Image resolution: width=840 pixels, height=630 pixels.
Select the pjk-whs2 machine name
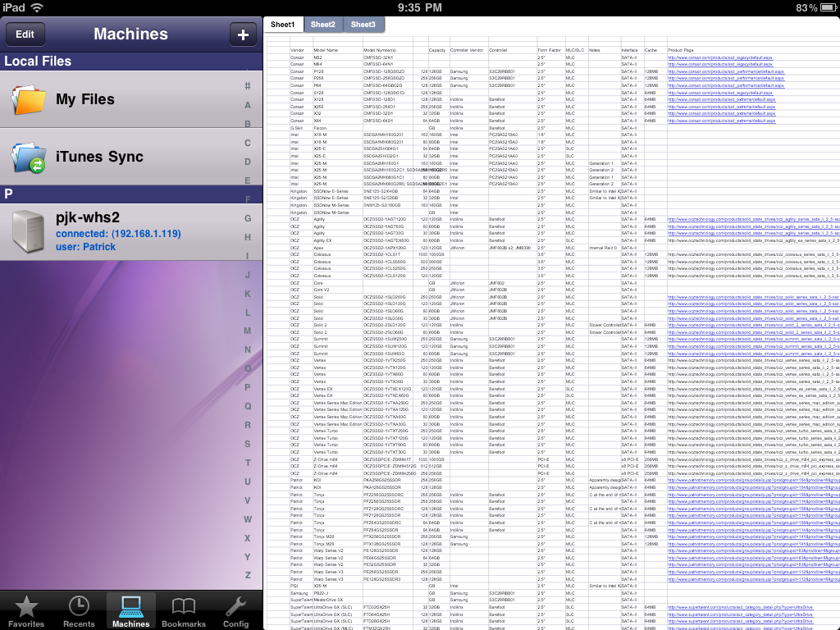88,217
